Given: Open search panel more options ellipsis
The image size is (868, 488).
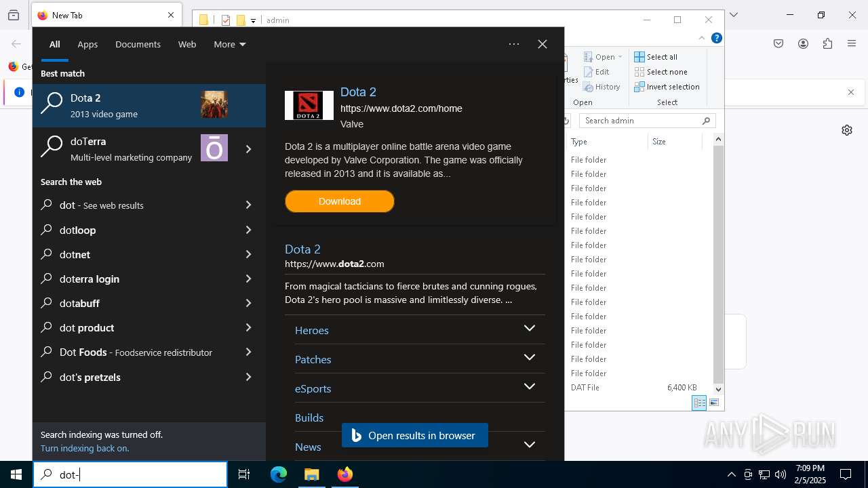Looking at the screenshot, I should (x=514, y=44).
